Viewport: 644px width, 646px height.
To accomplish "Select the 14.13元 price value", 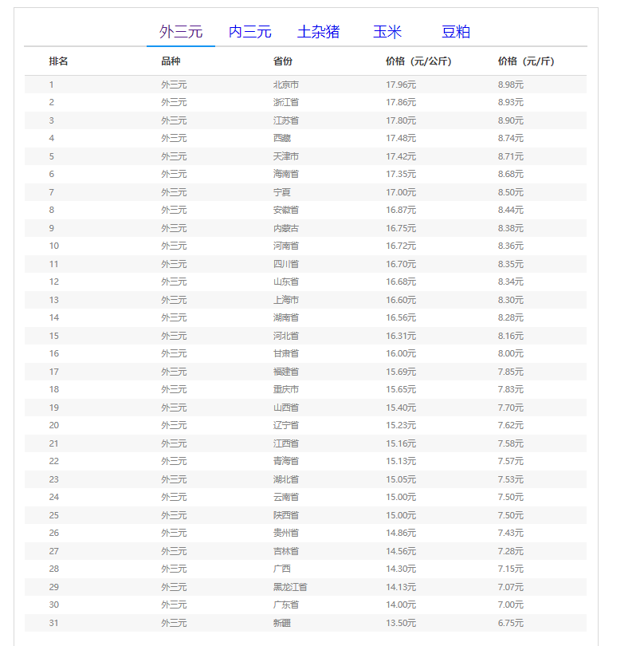I will click(401, 587).
